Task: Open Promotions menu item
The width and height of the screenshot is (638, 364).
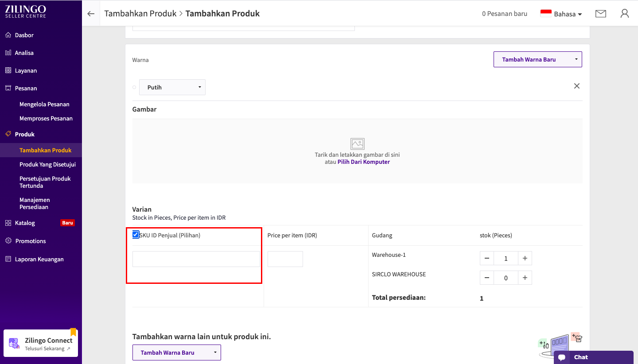Action: point(31,241)
